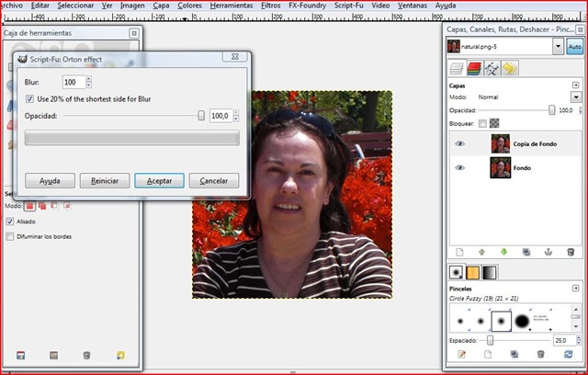Screen dimensions: 588x375
Task: Toggle the Auto button in layers dock
Action: click(x=574, y=47)
